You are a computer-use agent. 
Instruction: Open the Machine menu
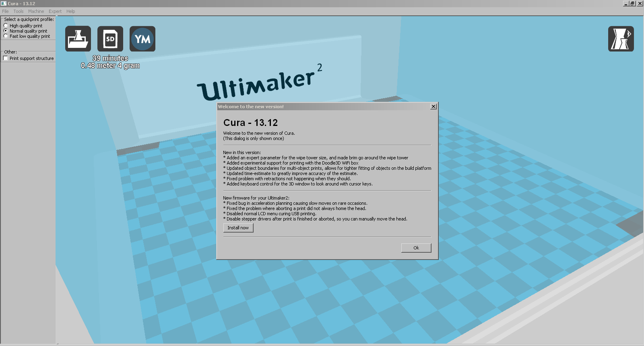tap(36, 11)
